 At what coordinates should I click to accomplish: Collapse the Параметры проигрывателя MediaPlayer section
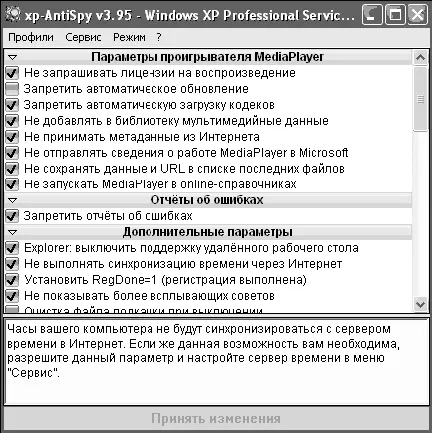pos(12,57)
